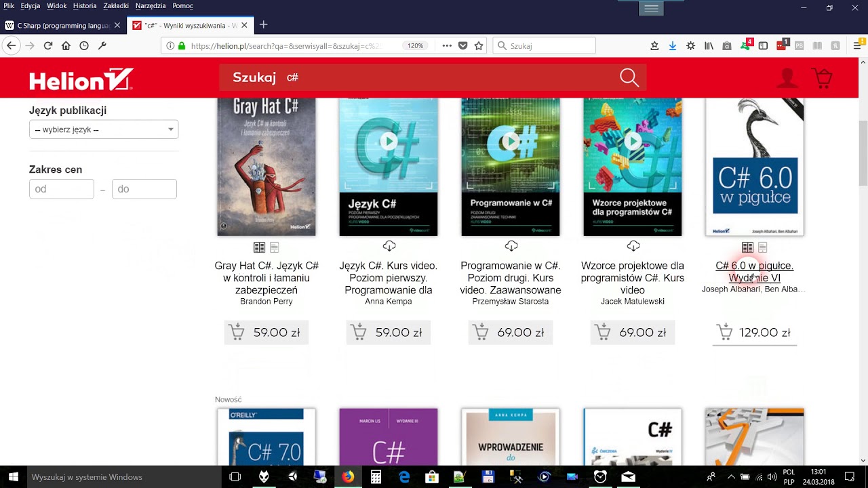Open Firefox in the taskbar
Screen dimensions: 868x488
coord(347,476)
